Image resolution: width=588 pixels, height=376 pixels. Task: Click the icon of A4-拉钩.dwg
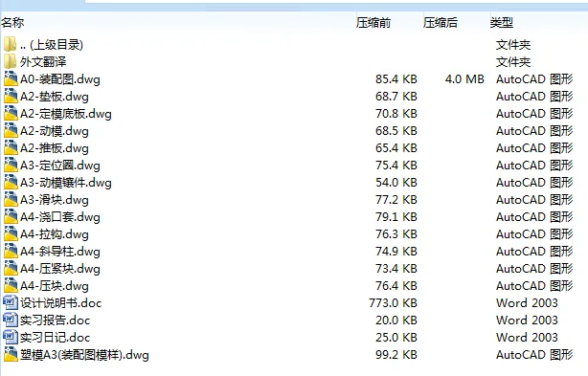[x=11, y=234]
